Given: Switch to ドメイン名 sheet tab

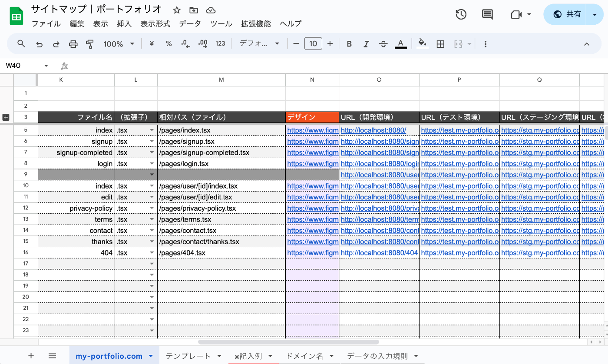Looking at the screenshot, I should [x=304, y=356].
